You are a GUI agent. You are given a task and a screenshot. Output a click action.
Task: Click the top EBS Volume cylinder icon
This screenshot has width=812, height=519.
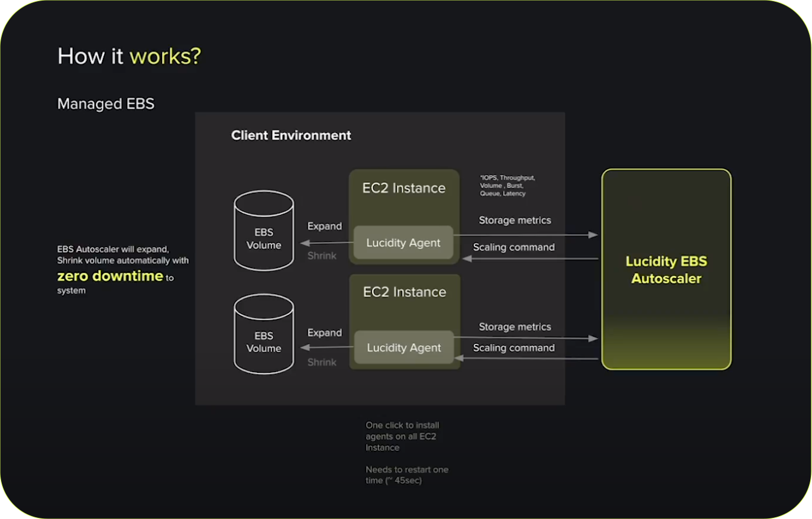(264, 231)
